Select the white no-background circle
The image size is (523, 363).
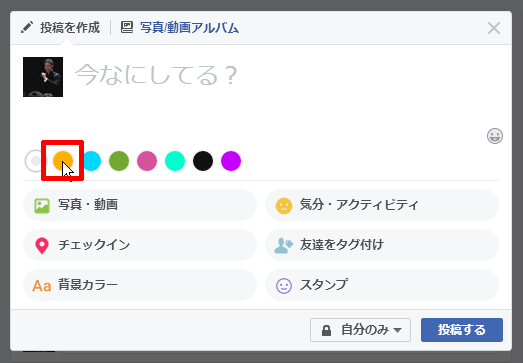[34, 161]
